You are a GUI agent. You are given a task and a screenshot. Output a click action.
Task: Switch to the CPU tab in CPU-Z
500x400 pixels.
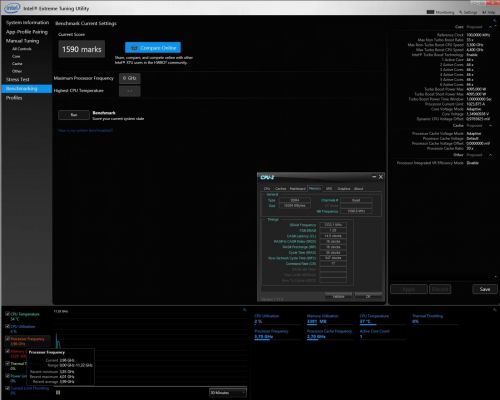click(267, 188)
